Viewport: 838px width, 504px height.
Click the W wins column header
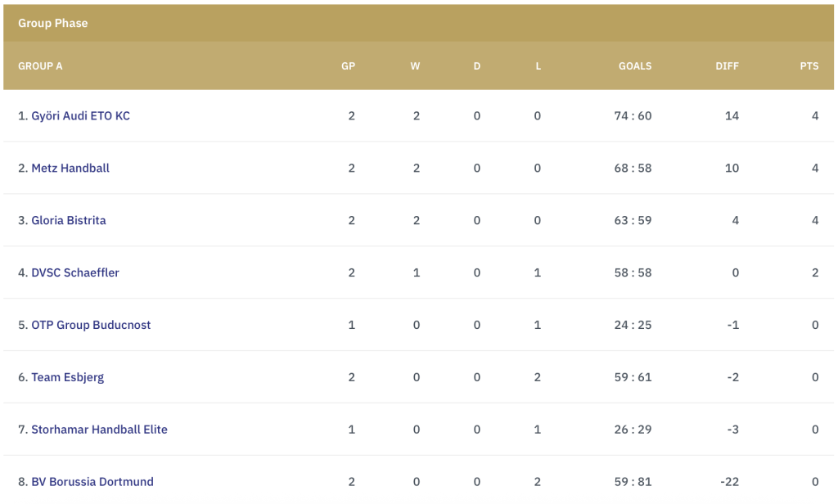coord(415,66)
